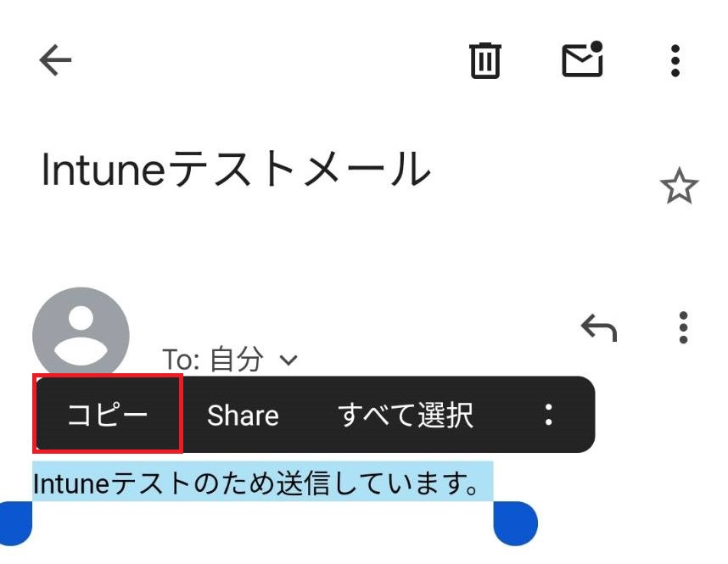
Task: Open the top-right overflow menu
Action: point(675,59)
